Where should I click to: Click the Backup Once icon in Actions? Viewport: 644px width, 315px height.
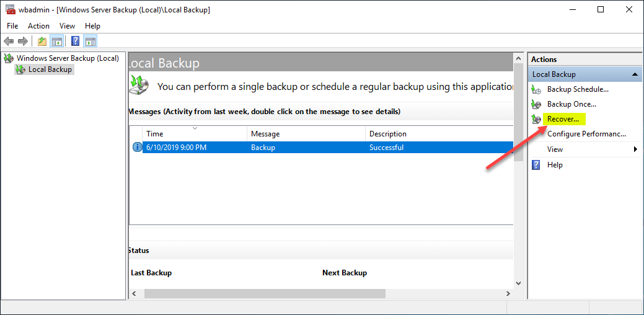[x=536, y=104]
